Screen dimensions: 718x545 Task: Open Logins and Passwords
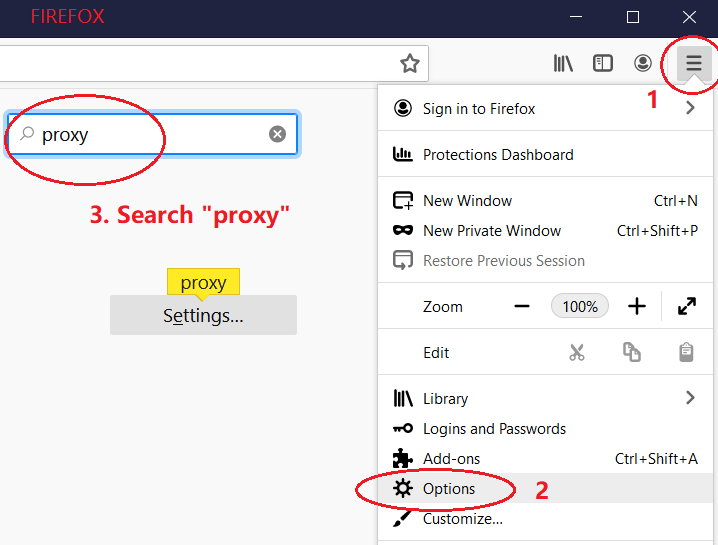coord(545,429)
